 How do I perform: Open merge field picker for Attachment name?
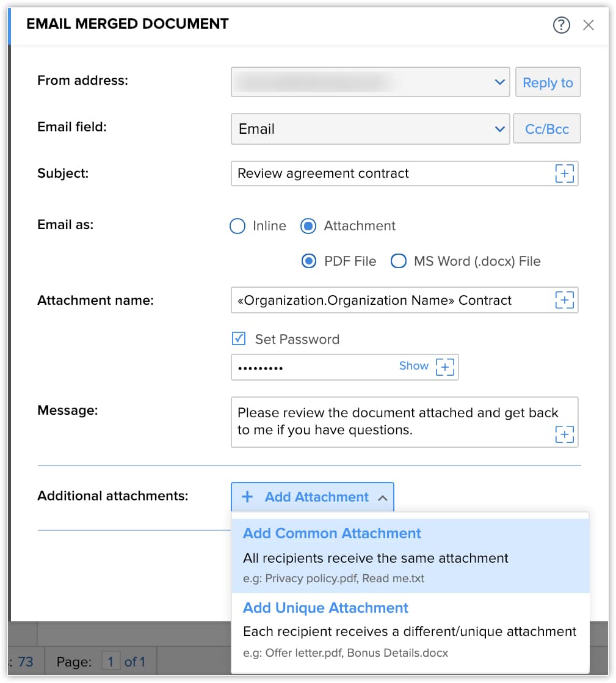click(x=565, y=300)
